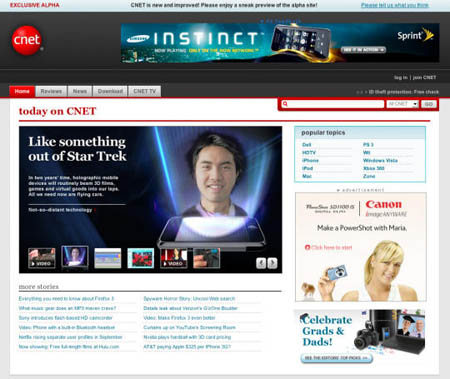Click the search text field
This screenshot has width=450, height=379.
pyautogui.click(x=333, y=104)
